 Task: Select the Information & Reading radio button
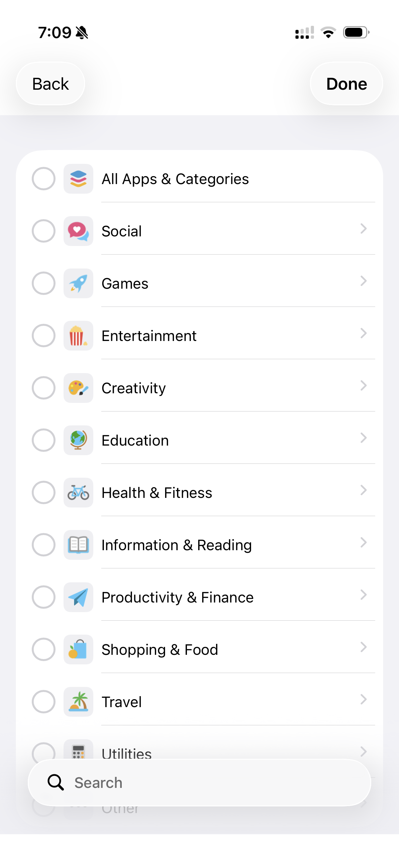pyautogui.click(x=43, y=545)
